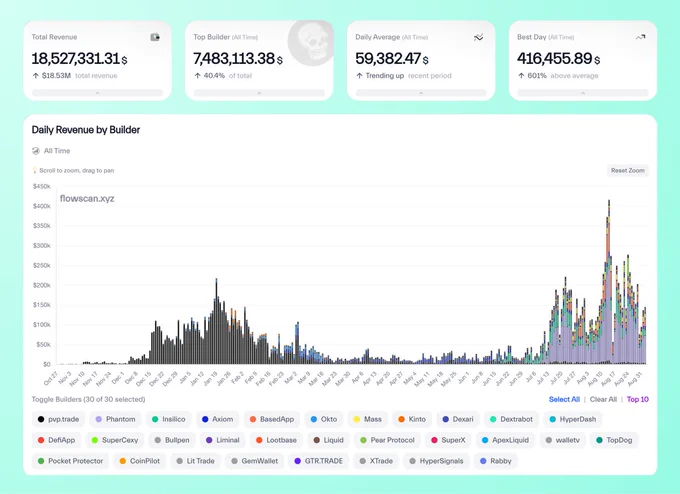Toggle the Lootbase builder chip
Image resolution: width=680 pixels, height=494 pixels.
tap(277, 440)
